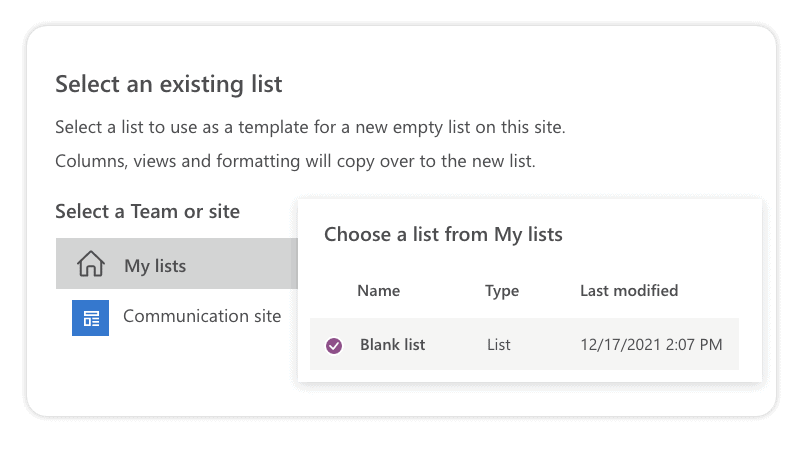Click the Type column header
Image resolution: width=800 pixels, height=459 pixels.
pos(502,291)
